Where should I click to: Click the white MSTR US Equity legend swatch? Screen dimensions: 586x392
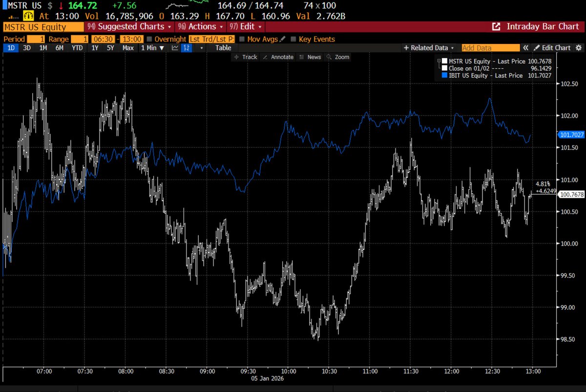[444, 62]
